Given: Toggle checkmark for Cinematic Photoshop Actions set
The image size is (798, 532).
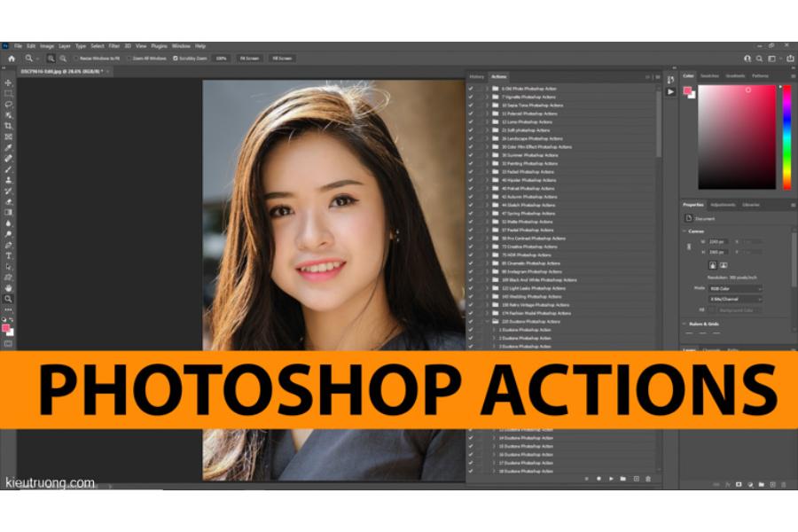Looking at the screenshot, I should [471, 263].
